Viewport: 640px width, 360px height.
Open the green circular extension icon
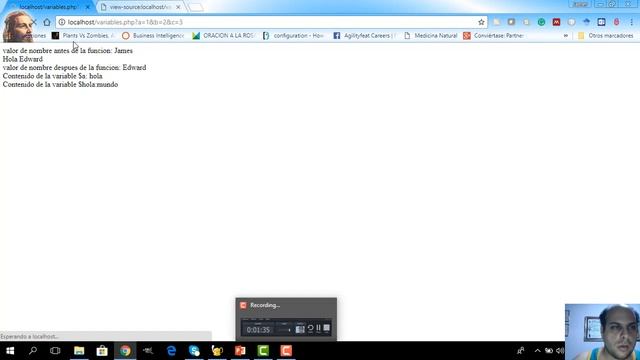click(541, 22)
